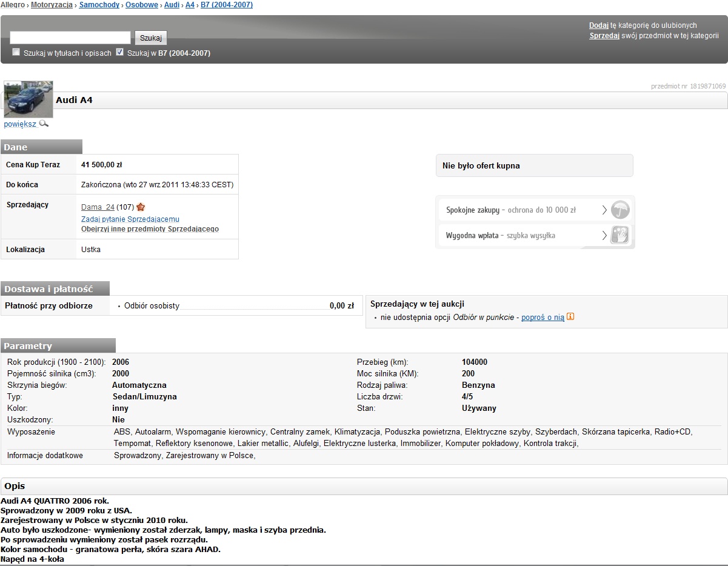Click the Audi A4 QUATTRO 2006 rok description line
Viewport: 728px width, 566px height.
[55, 501]
